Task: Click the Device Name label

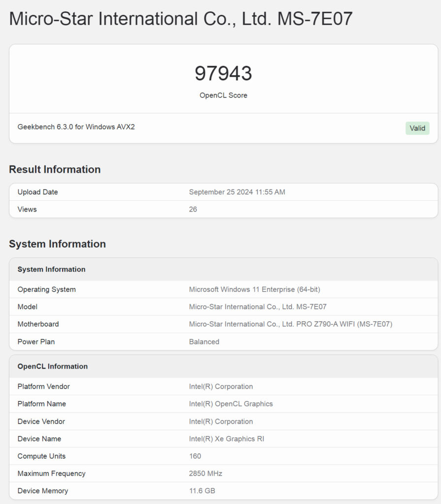Action: tap(39, 439)
